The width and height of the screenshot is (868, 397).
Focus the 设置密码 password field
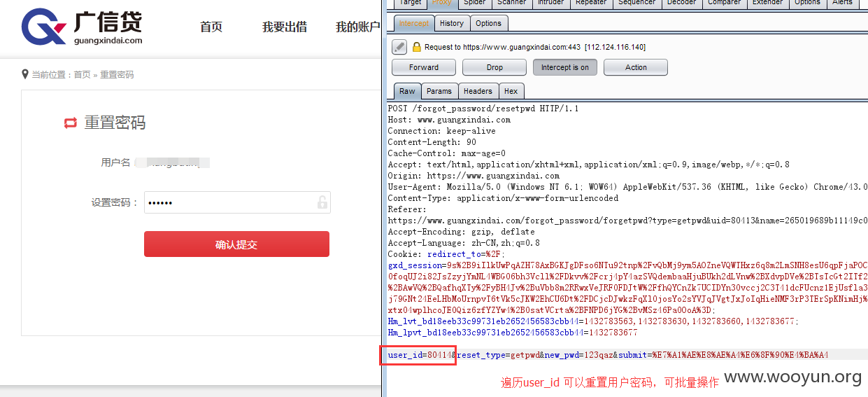(237, 203)
